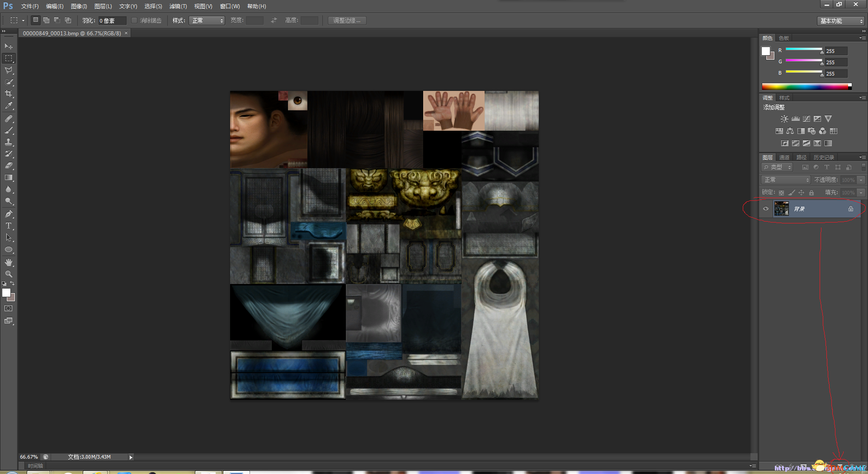The image size is (868, 474).
Task: Click the 羽化 feather input field
Action: [x=112, y=20]
